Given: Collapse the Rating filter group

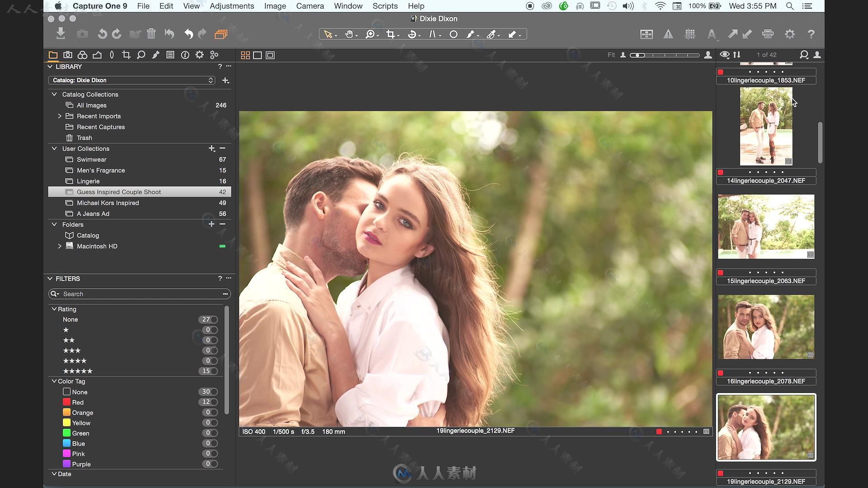Looking at the screenshot, I should click(x=54, y=309).
